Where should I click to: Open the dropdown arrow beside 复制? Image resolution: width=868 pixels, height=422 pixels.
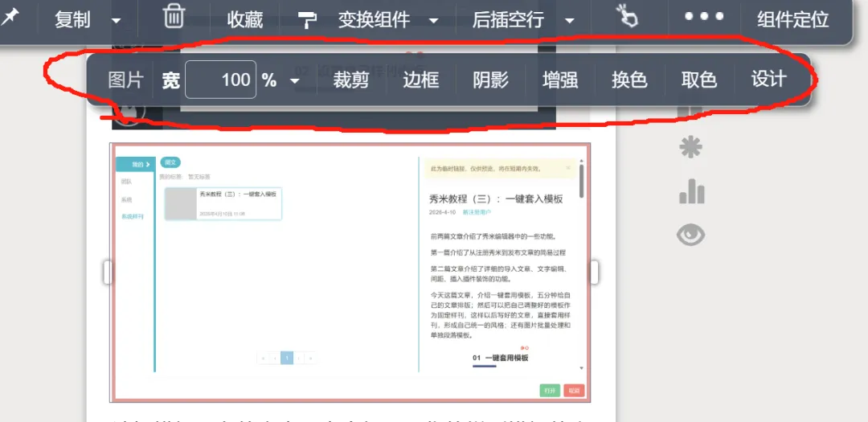(117, 21)
